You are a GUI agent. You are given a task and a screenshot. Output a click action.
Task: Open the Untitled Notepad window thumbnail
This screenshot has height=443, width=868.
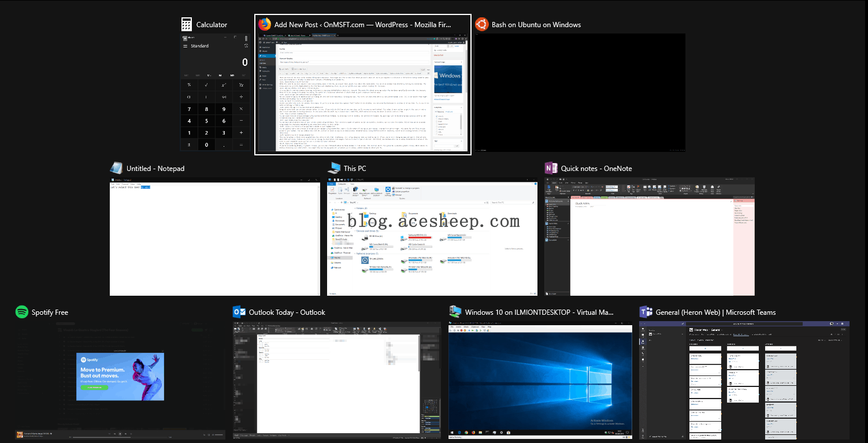(215, 236)
